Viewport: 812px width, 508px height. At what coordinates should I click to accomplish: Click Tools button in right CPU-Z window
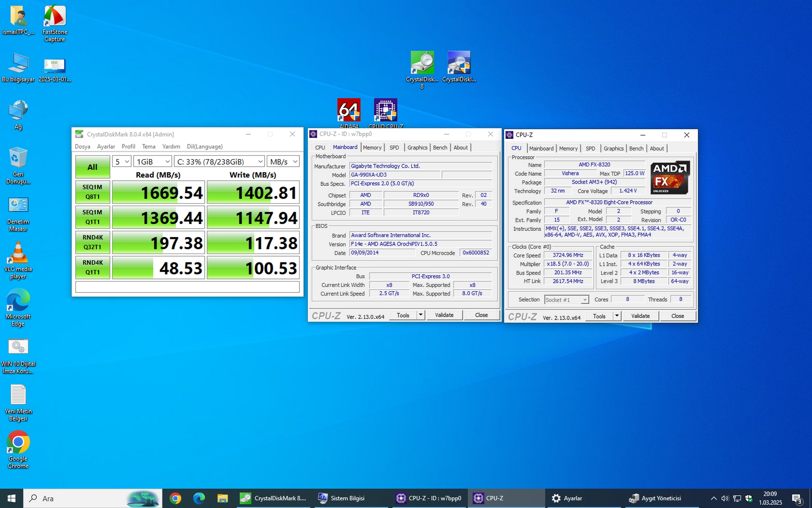point(599,316)
